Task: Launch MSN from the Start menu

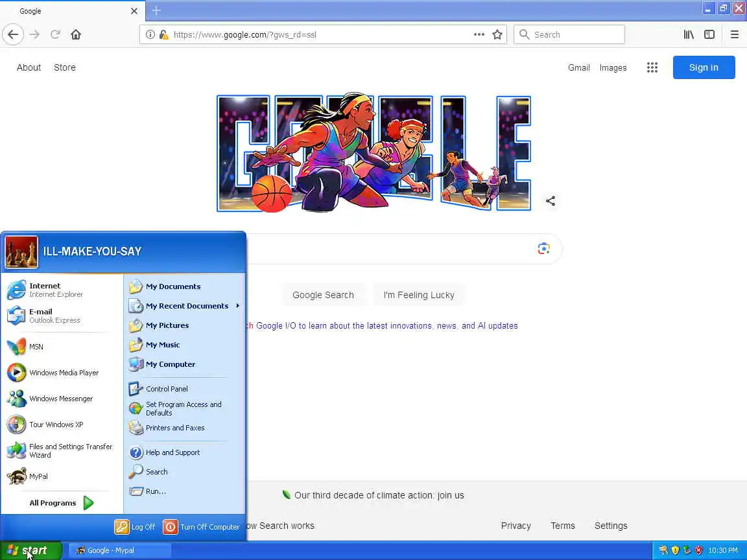Action: coord(62,347)
